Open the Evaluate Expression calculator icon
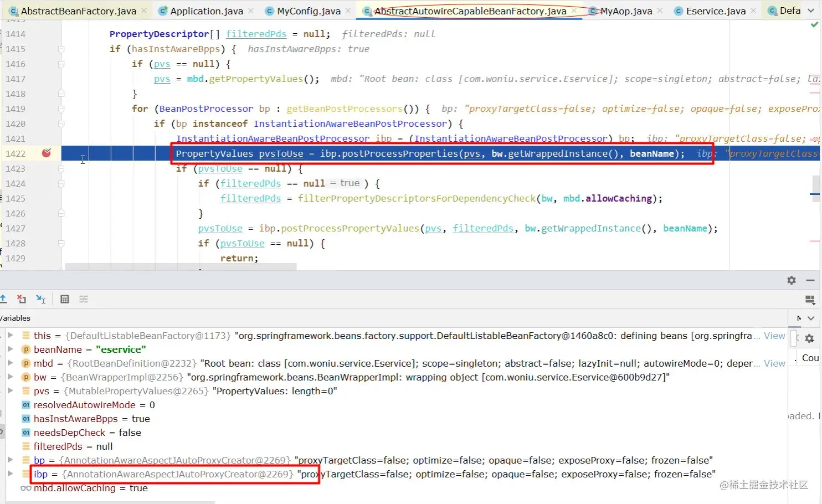 click(65, 299)
